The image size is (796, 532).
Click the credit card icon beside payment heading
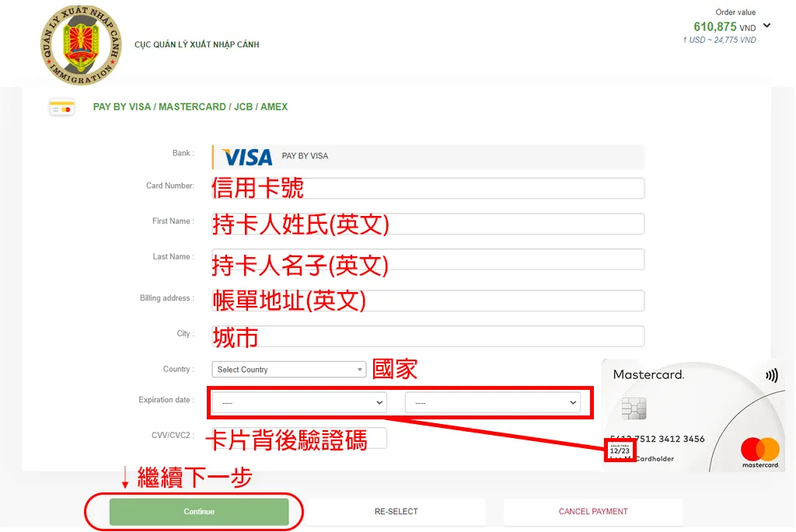[x=61, y=108]
